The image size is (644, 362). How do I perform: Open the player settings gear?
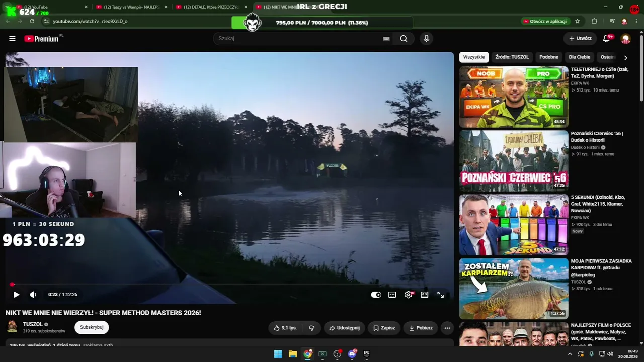point(409,295)
